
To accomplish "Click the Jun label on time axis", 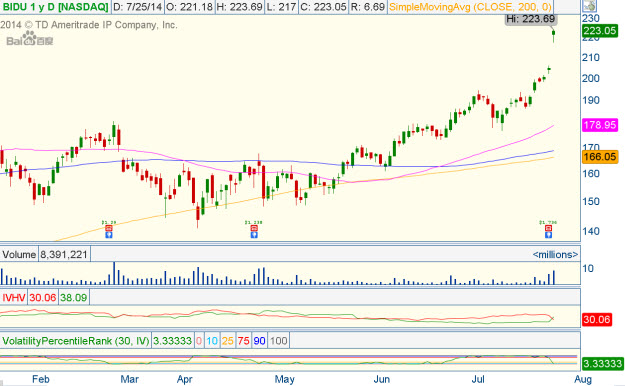I will pyautogui.click(x=381, y=379).
